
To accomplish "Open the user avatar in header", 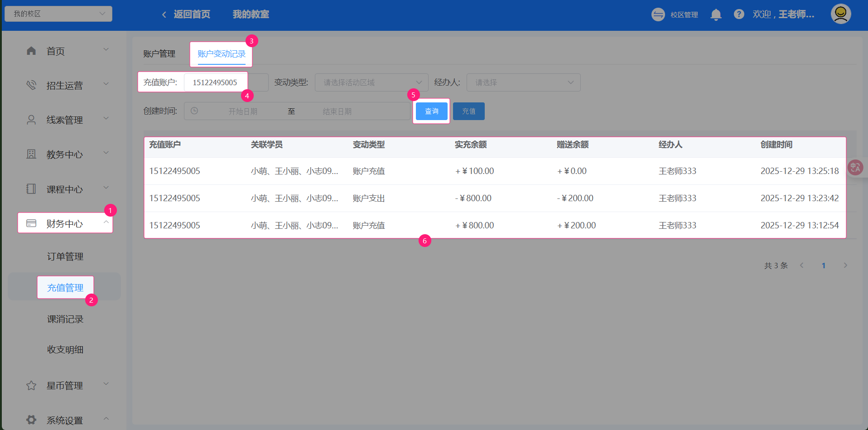I will coord(840,14).
